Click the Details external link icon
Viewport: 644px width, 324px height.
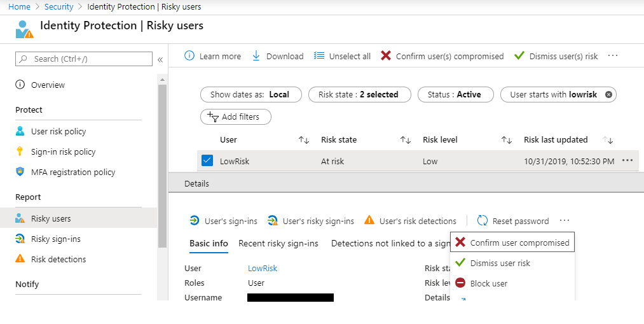tap(463, 299)
